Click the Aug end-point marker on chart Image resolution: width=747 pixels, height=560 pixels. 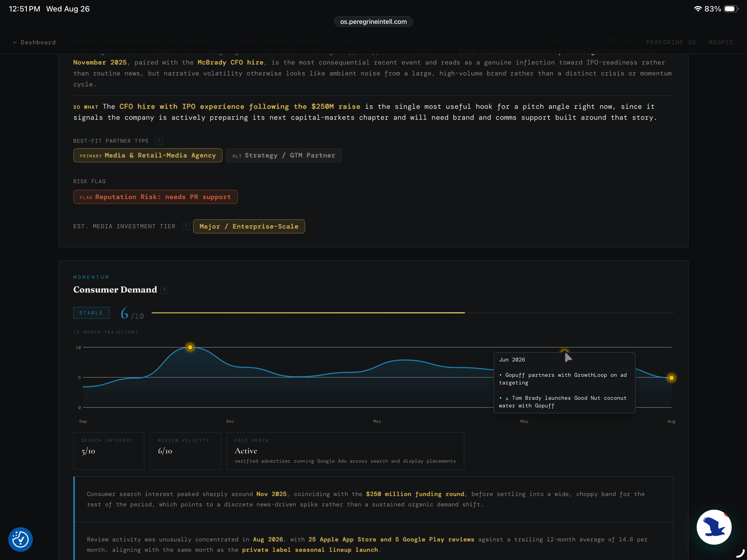point(671,378)
